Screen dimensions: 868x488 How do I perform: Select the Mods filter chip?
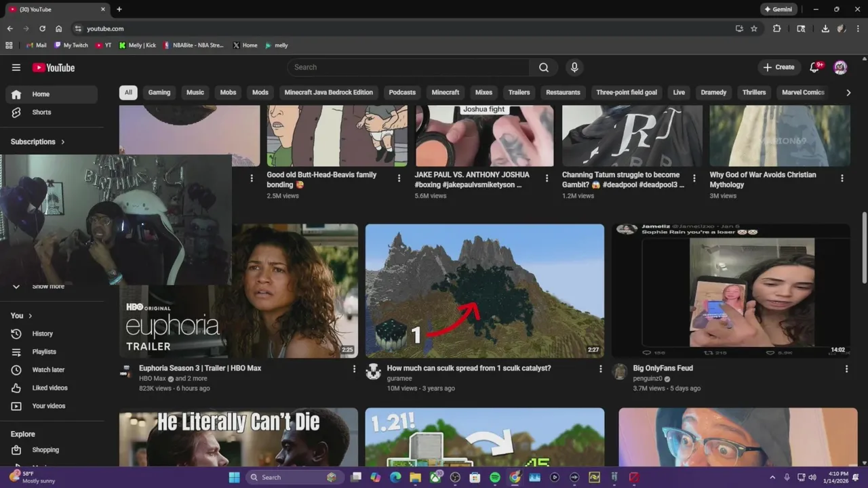pyautogui.click(x=260, y=93)
